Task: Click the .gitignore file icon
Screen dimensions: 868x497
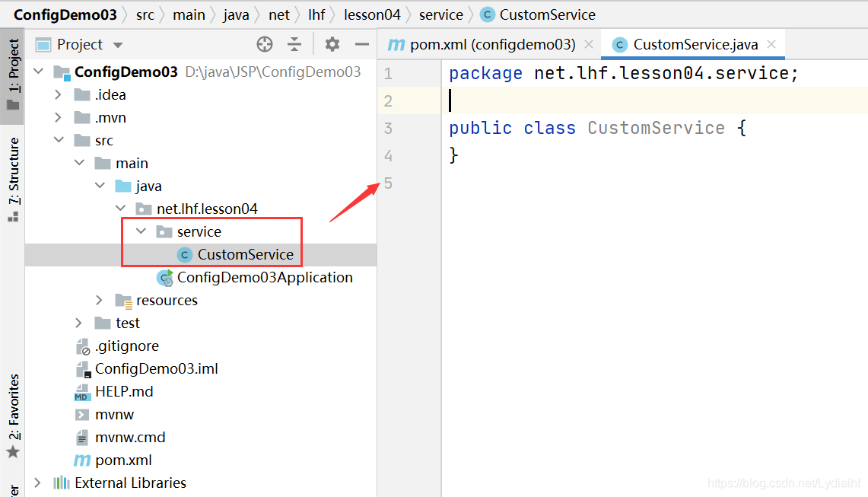Action: coord(82,346)
